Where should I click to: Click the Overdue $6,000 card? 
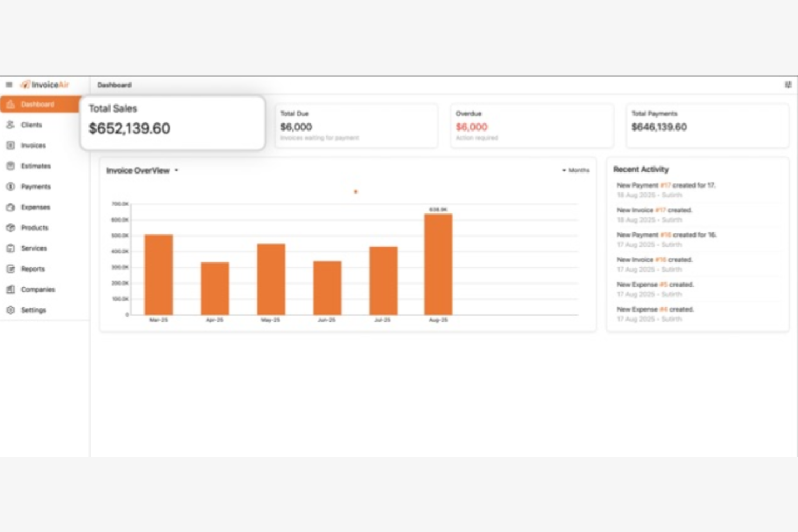pyautogui.click(x=531, y=126)
